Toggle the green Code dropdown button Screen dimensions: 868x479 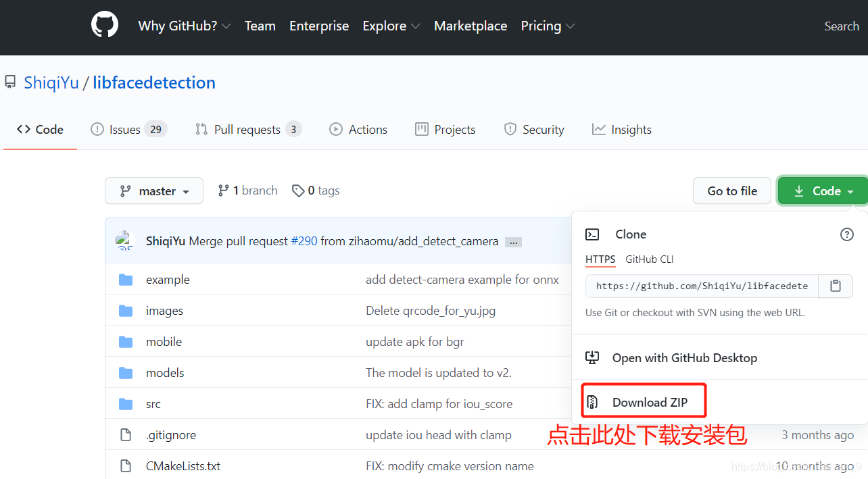[x=823, y=191]
